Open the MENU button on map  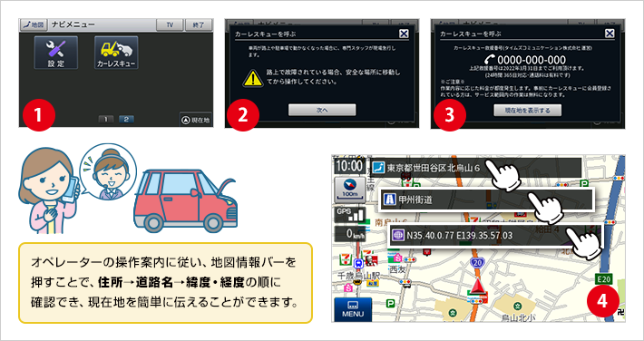point(353,309)
